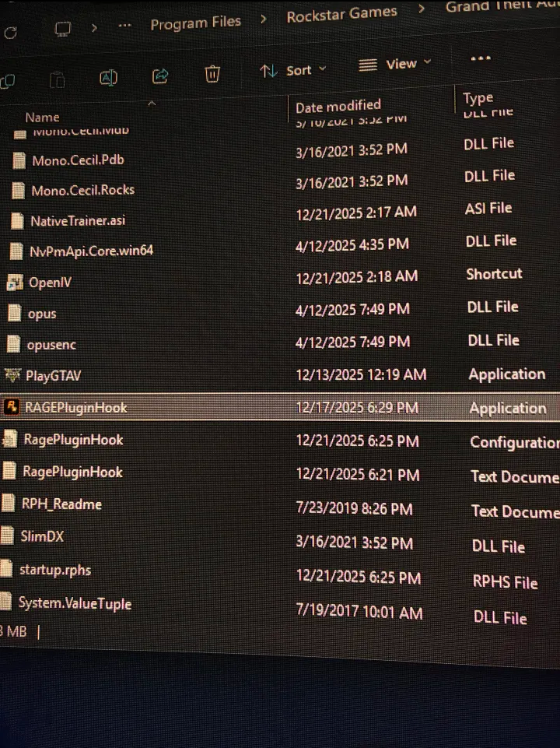Select the NativeTrainer.asi file icon
Screen dimensions: 560x748
click(17, 221)
